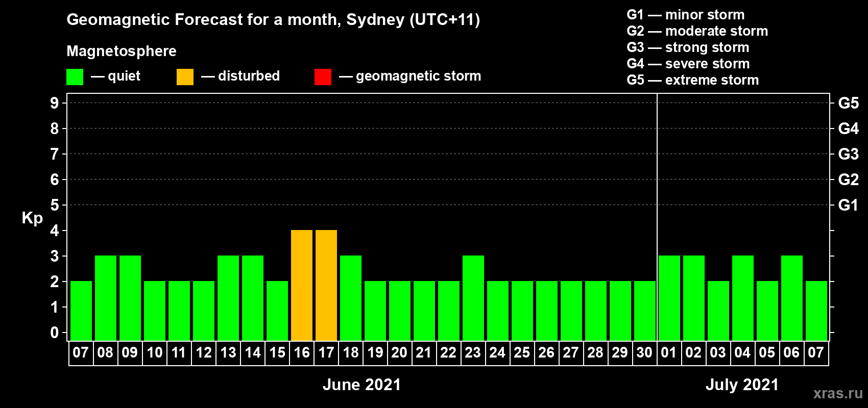
Task: Select the orange bar for June 16
Action: click(x=302, y=285)
